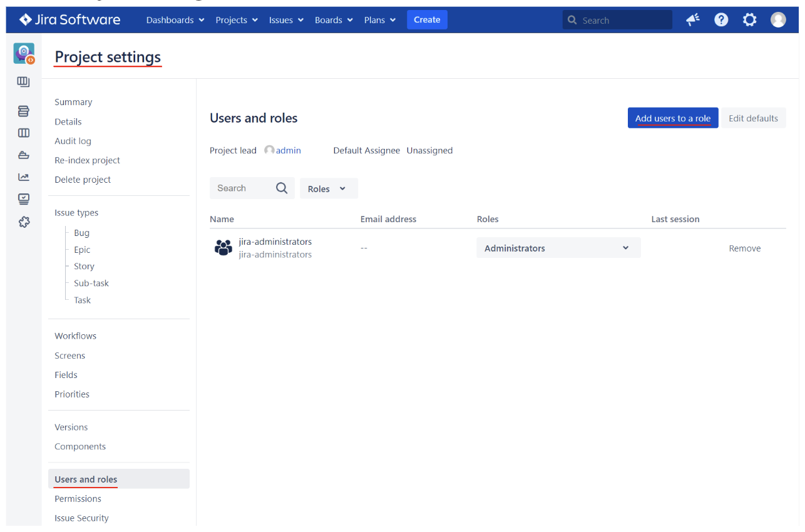Open the feedback megaphone icon
The image size is (805, 532).
tap(693, 20)
